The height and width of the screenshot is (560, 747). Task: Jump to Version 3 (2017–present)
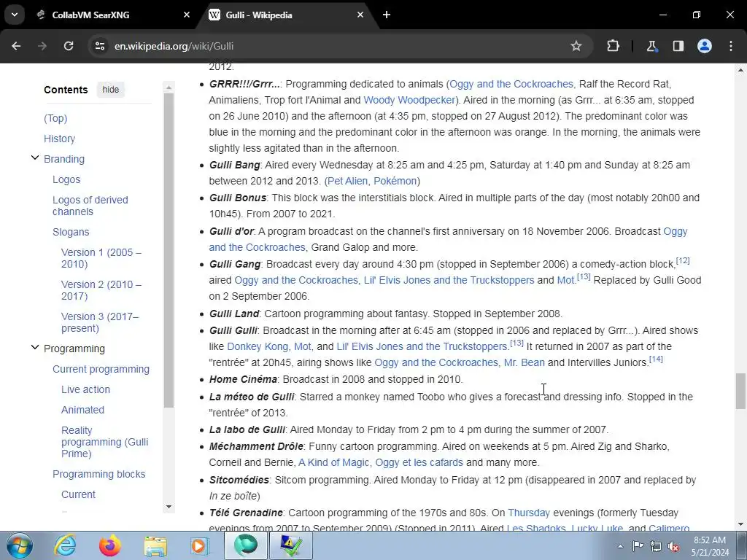click(99, 322)
